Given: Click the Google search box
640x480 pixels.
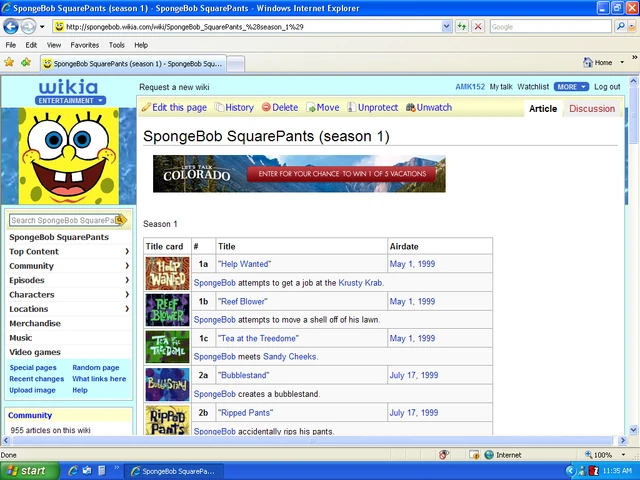Looking at the screenshot, I should tap(550, 27).
